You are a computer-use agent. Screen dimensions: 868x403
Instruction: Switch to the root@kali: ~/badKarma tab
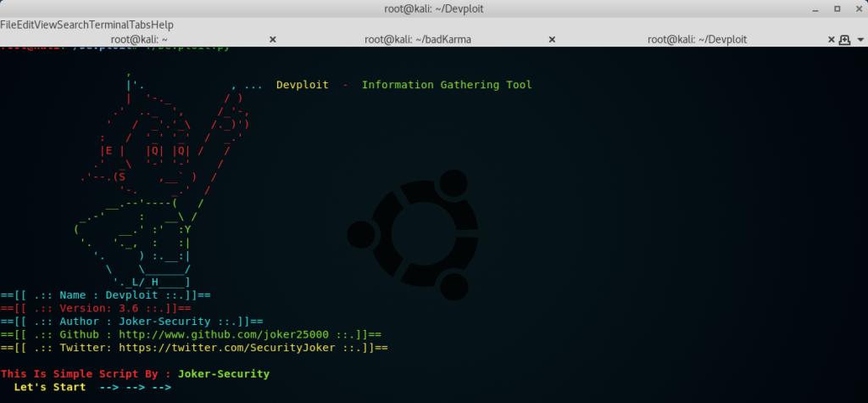click(x=418, y=39)
